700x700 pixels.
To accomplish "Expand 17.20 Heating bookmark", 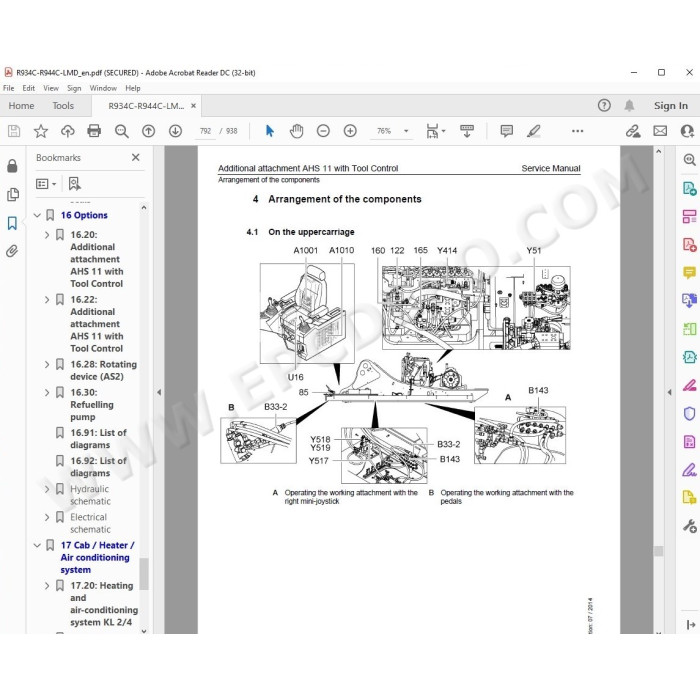I will pyautogui.click(x=47, y=585).
